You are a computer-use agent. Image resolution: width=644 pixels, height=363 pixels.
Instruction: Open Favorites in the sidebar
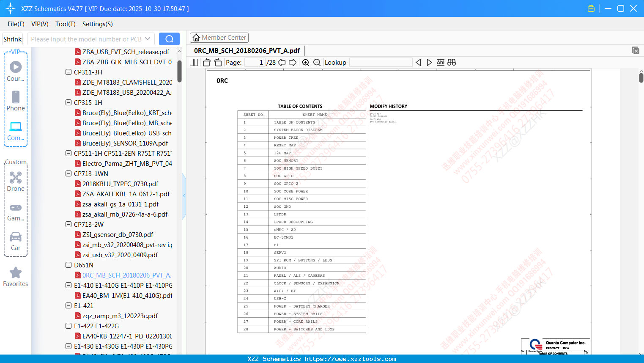tap(16, 277)
